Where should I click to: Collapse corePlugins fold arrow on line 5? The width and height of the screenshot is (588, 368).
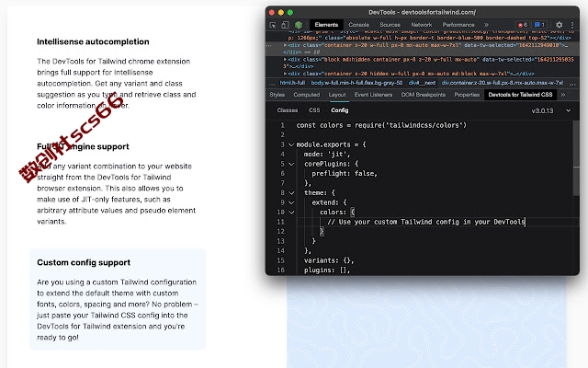[x=291, y=164]
